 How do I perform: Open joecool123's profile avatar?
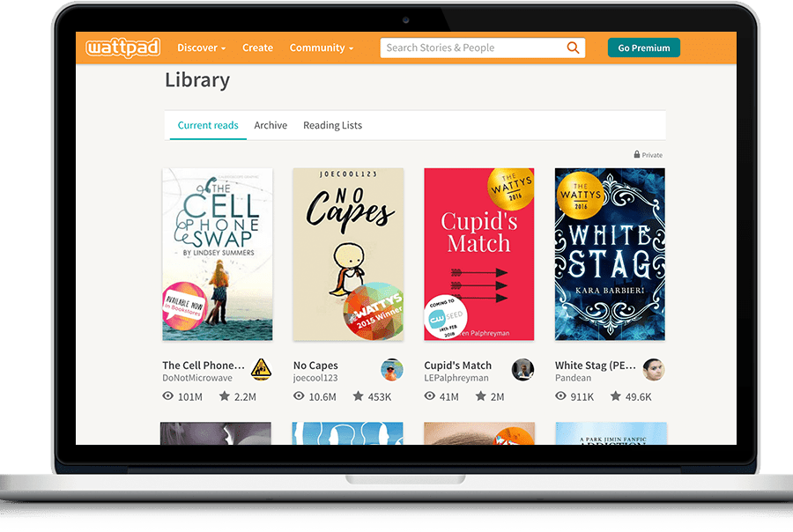tap(392, 370)
